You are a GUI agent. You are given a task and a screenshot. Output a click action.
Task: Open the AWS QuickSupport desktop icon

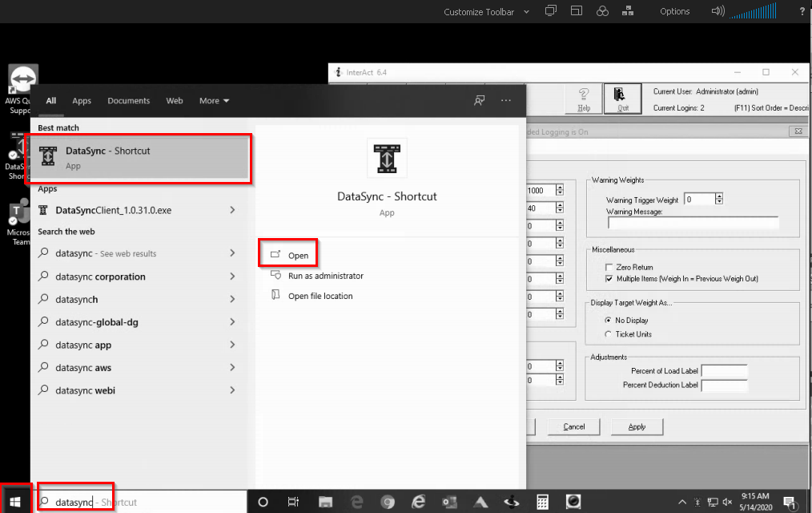coord(21,88)
